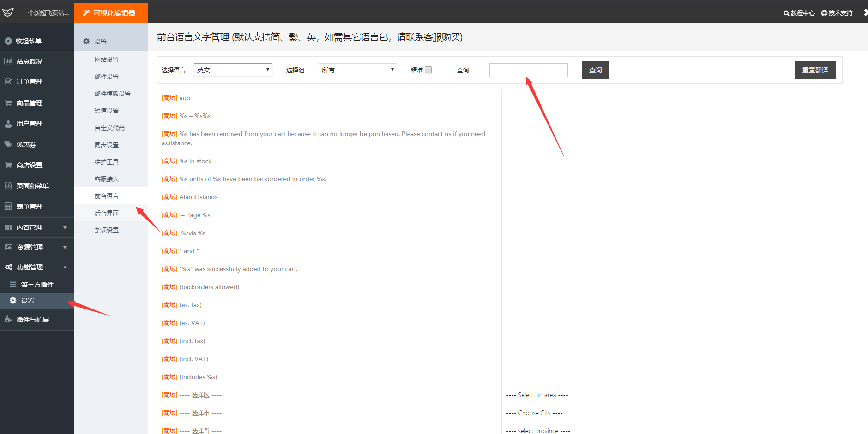This screenshot has height=434, width=868.
Task: Expand the 内容管理 menu arrow
Action: (x=65, y=227)
